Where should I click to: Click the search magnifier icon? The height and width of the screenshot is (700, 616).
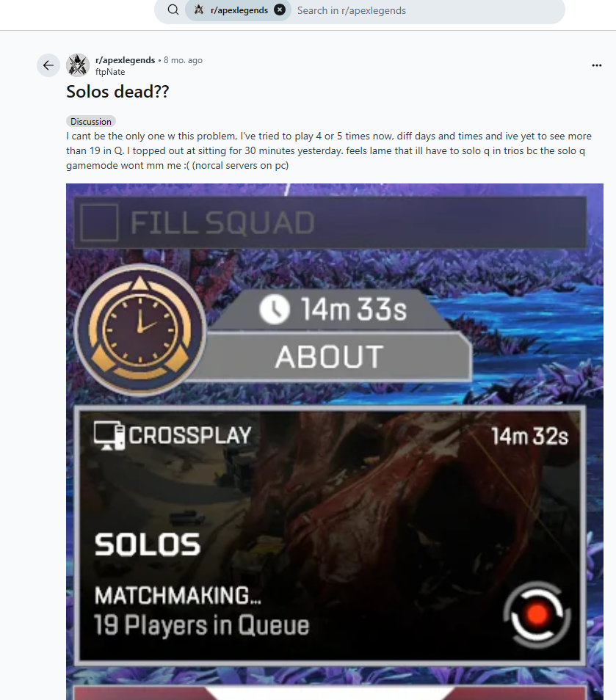[x=173, y=10]
